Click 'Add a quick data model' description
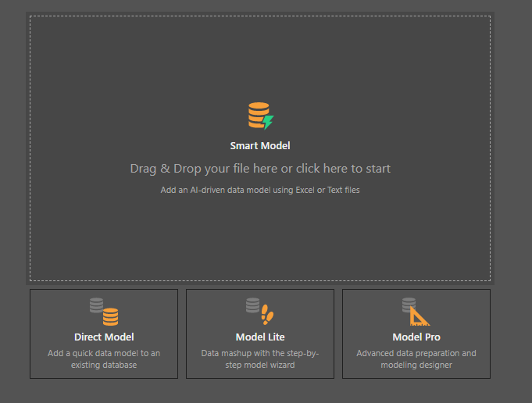The width and height of the screenshot is (532, 403). coord(104,359)
